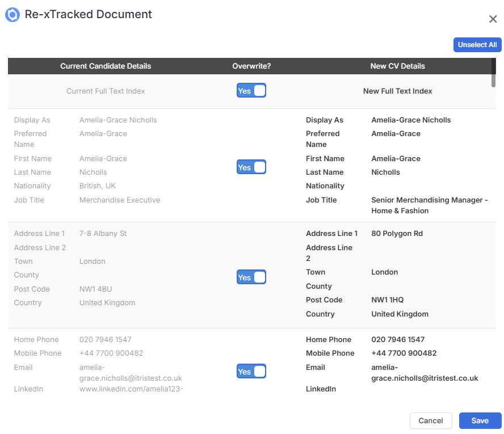Click current nationality British, UK
The width and height of the screenshot is (504, 434).
[x=98, y=186]
